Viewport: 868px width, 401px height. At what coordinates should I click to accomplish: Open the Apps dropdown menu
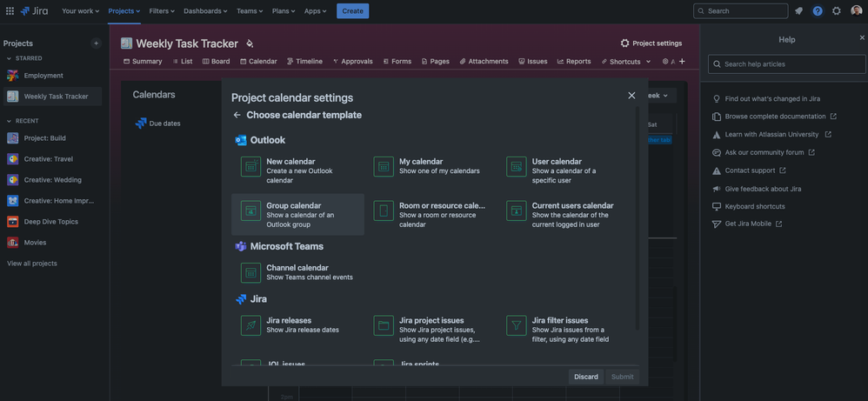[315, 11]
